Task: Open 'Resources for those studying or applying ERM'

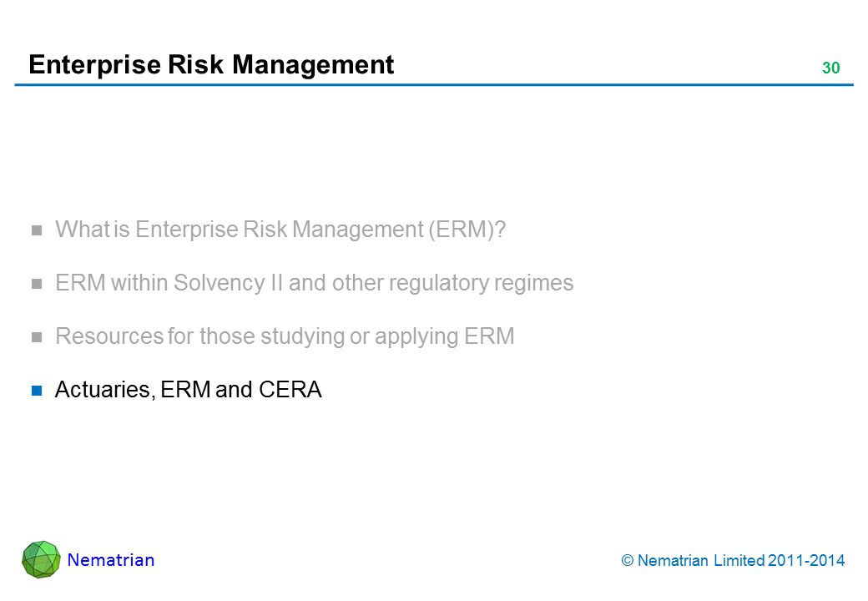Action: tap(285, 336)
